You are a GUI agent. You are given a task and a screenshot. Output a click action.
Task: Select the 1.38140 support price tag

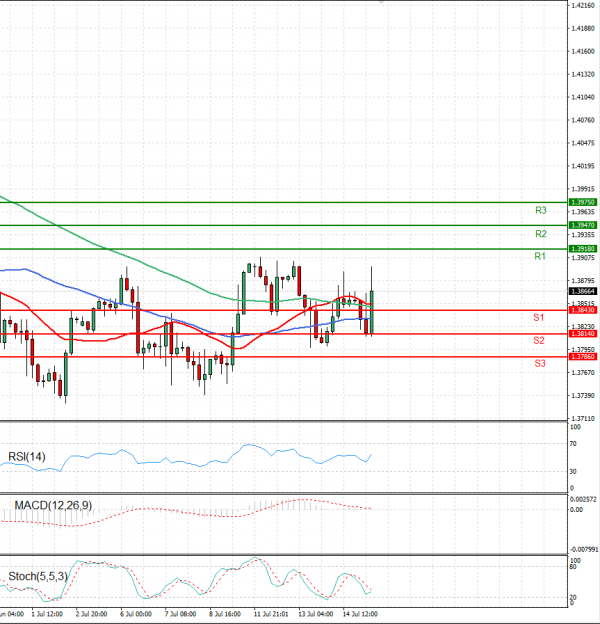coord(583,333)
